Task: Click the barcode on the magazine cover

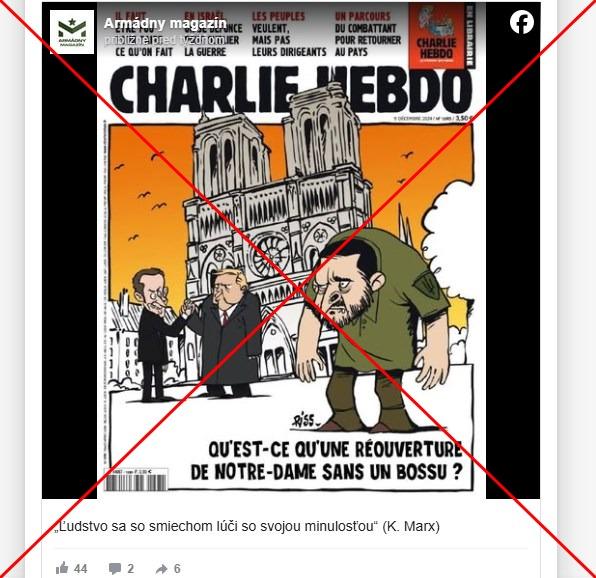Action: click(136, 480)
